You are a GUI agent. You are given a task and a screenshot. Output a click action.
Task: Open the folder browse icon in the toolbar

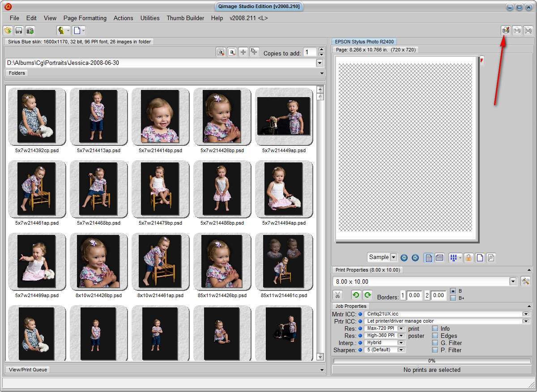coord(8,30)
